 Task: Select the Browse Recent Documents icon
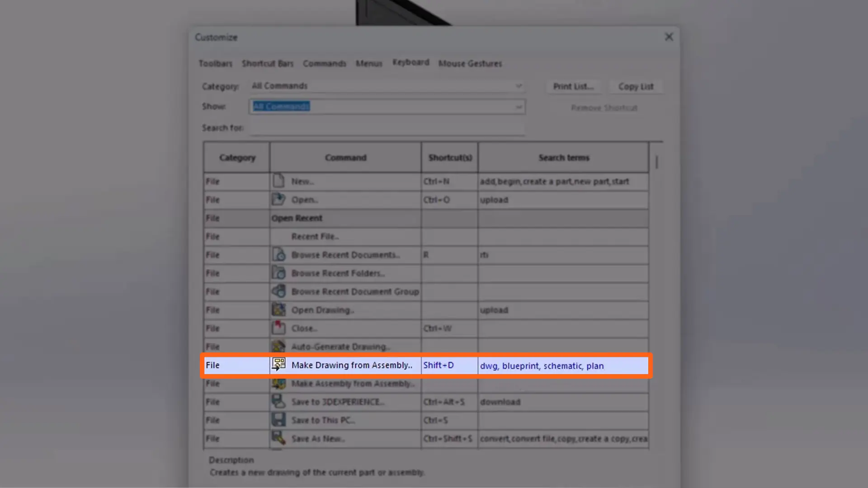(x=278, y=254)
